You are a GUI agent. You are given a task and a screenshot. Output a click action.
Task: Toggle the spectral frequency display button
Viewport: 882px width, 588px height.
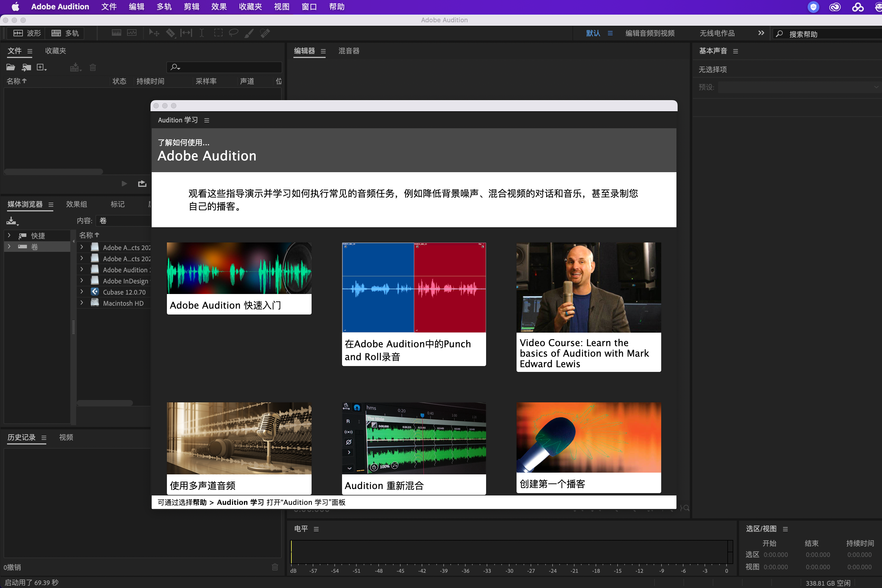coord(116,33)
